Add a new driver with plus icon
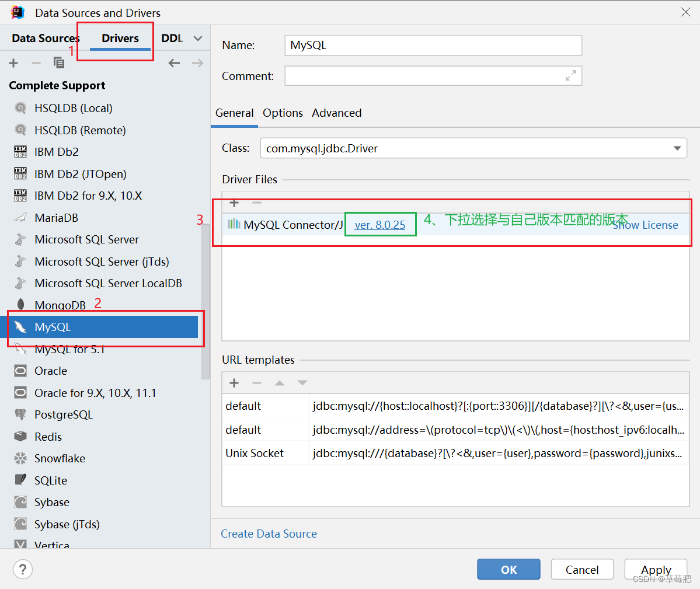Image resolution: width=700 pixels, height=589 pixels. pos(13,63)
